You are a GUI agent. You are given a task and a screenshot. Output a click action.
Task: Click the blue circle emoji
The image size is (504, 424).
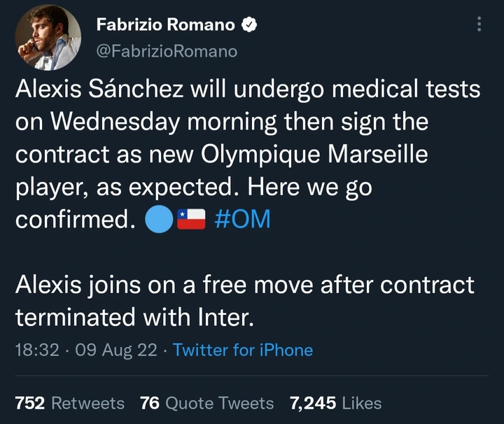(157, 219)
